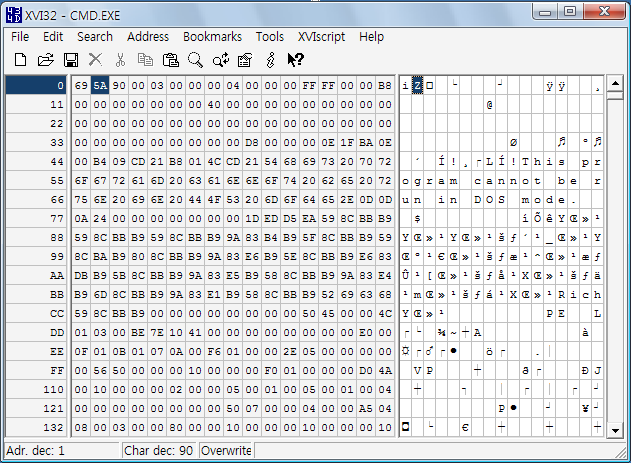This screenshot has height=463, width=631.
Task: Open the Search menu
Action: point(95,37)
